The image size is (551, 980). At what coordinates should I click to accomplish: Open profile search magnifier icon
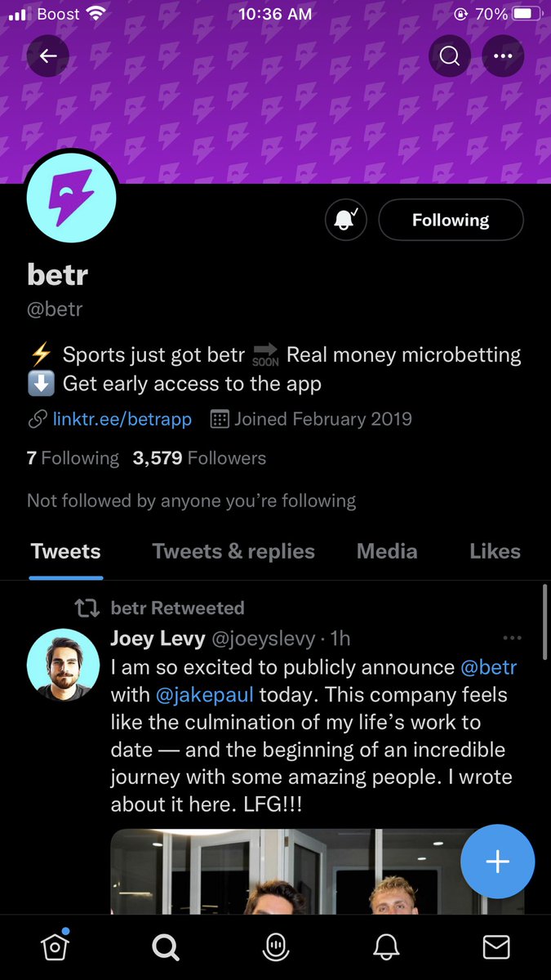click(x=450, y=56)
